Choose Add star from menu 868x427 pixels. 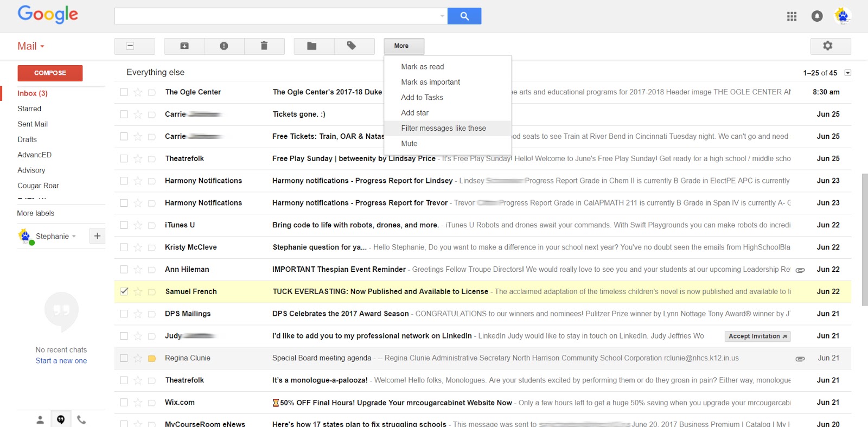coord(448,113)
